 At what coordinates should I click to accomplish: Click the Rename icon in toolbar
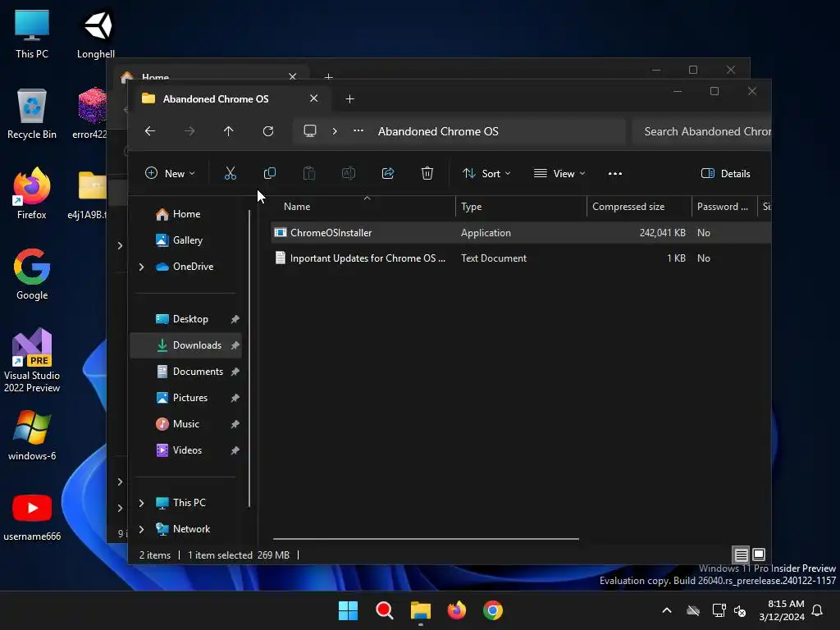click(x=348, y=173)
